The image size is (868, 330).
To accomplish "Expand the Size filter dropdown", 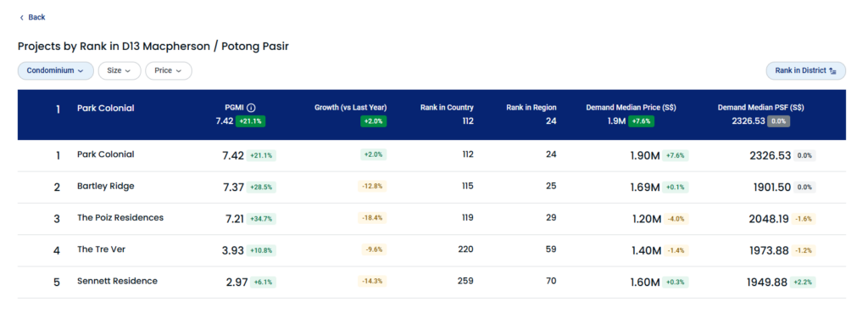I will (119, 71).
